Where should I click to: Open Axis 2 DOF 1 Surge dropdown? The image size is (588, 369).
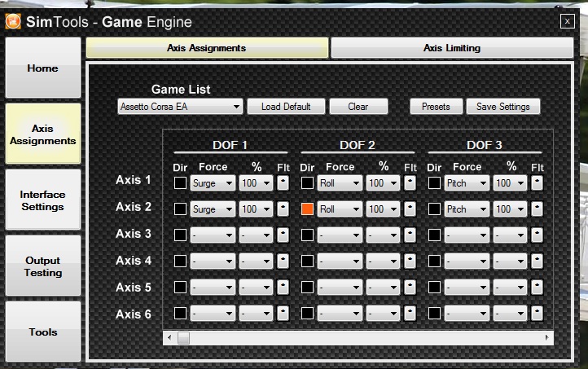213,209
